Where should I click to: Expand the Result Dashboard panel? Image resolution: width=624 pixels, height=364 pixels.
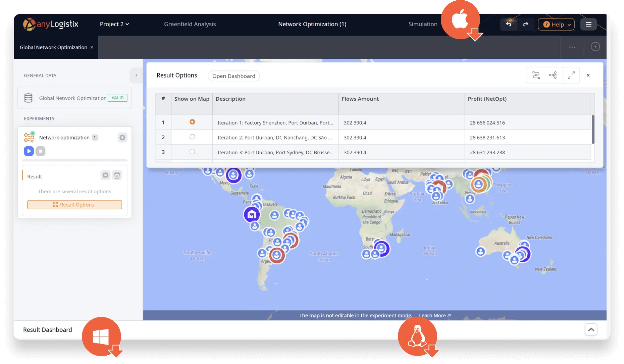[x=591, y=330]
